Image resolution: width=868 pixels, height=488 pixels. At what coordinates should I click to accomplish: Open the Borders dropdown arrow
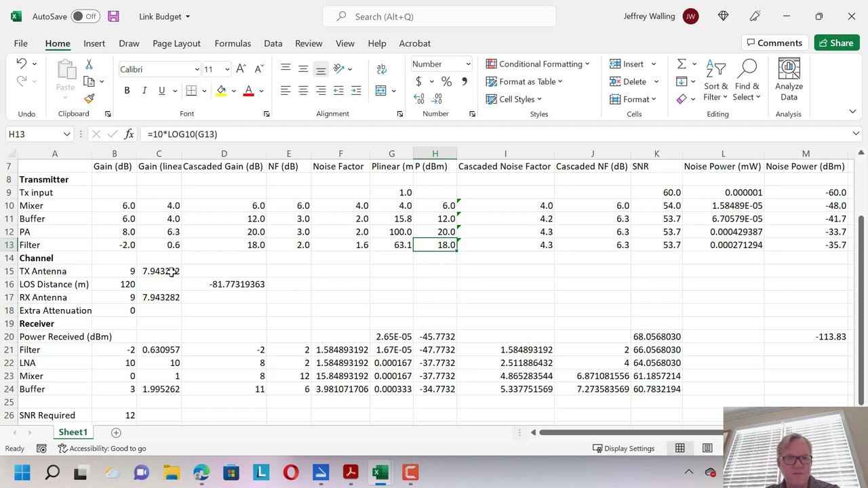[204, 91]
